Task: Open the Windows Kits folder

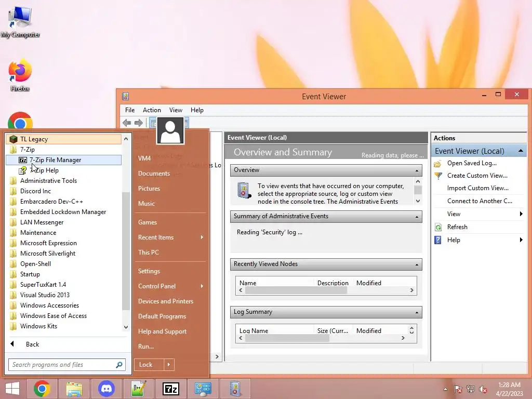Action: tap(63, 326)
